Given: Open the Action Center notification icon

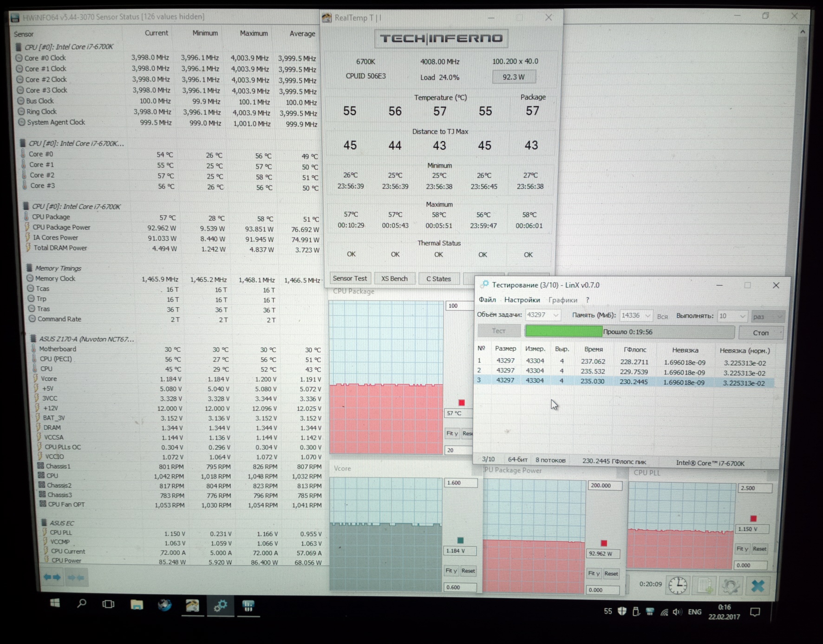Looking at the screenshot, I should [x=755, y=612].
